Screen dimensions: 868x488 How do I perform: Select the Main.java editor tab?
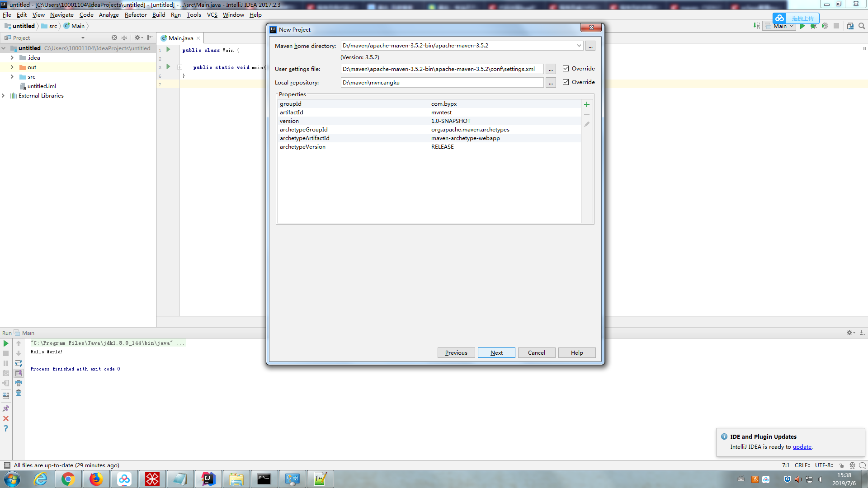coord(180,38)
